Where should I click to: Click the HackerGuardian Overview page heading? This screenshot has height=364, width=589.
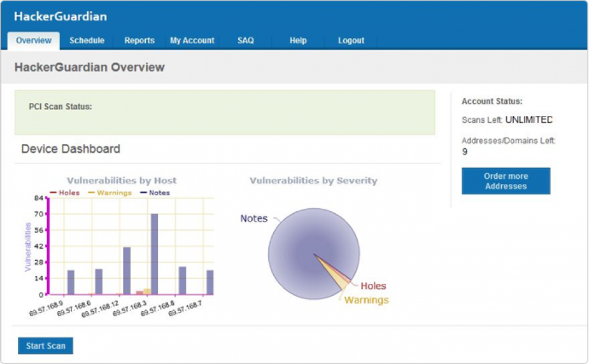pos(89,67)
